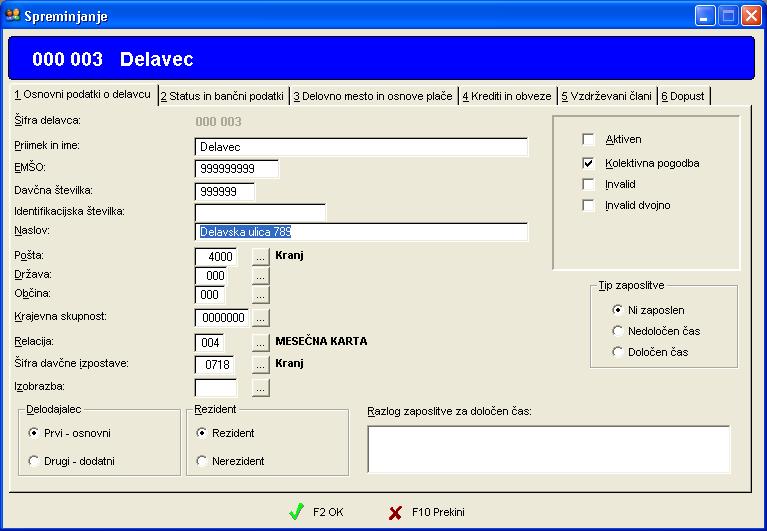Click the Spreminjanje window title bar icon
This screenshot has height=531, width=767.
pos(13,16)
